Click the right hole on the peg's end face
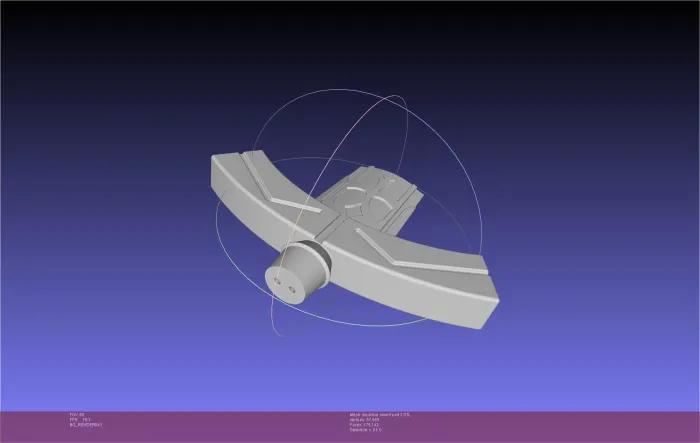Viewport: 700px width, 443px height. [292, 290]
